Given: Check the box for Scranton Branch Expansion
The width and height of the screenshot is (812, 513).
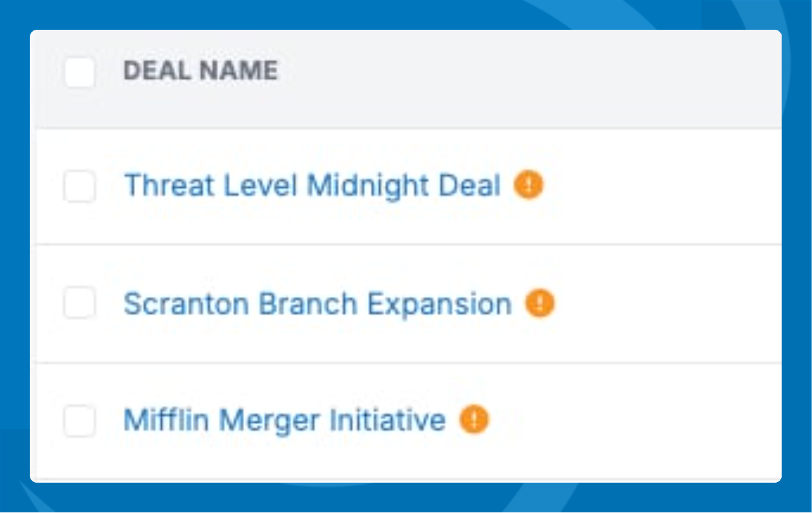Looking at the screenshot, I should pos(79,304).
